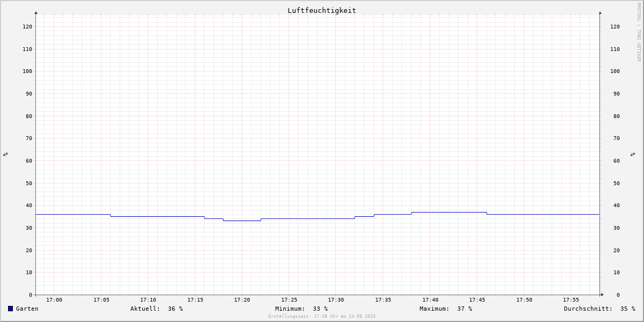The width and height of the screenshot is (644, 322).
Task: Click the 17:30 time axis label
Action: point(336,300)
